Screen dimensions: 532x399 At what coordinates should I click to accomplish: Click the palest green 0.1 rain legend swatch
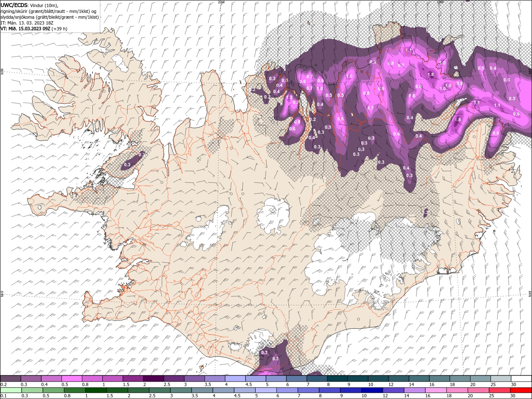coord(11,390)
